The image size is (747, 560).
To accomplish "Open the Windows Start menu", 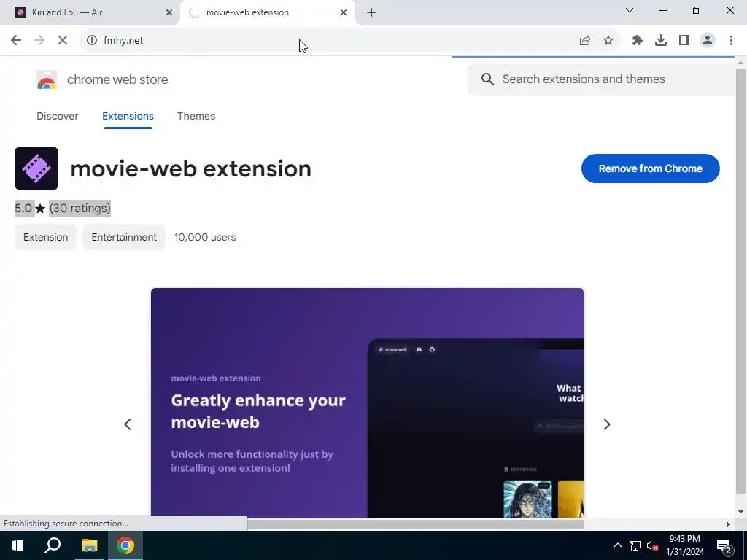I will click(x=18, y=545).
